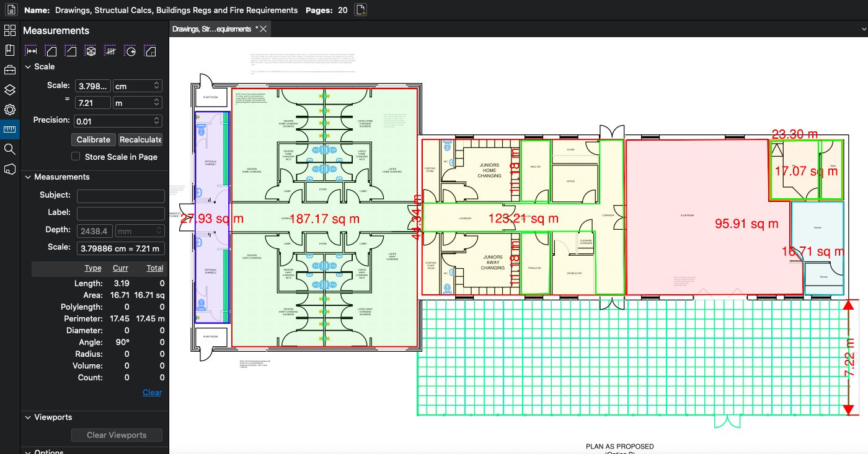Select the 27.93 sq m area annotation

(x=211, y=219)
